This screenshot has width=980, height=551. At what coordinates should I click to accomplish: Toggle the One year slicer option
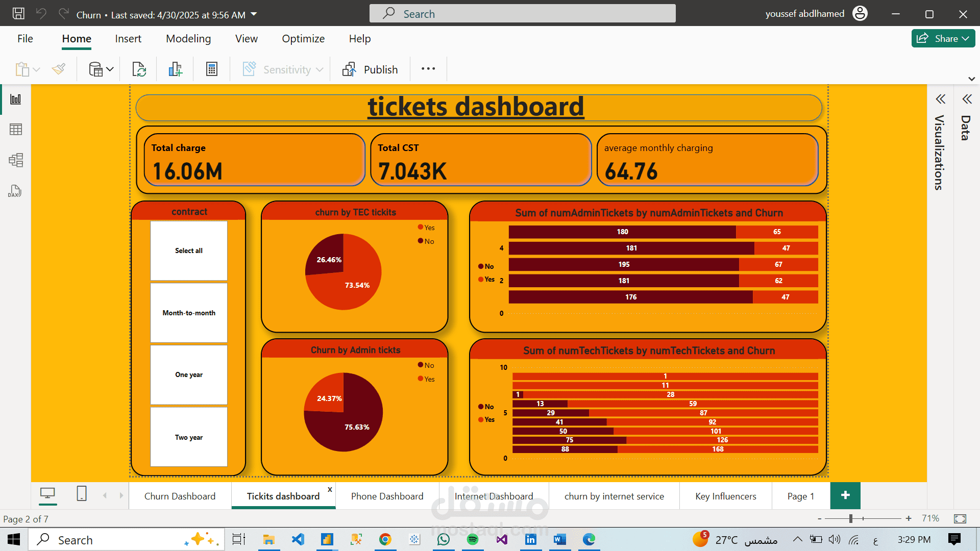(x=189, y=375)
